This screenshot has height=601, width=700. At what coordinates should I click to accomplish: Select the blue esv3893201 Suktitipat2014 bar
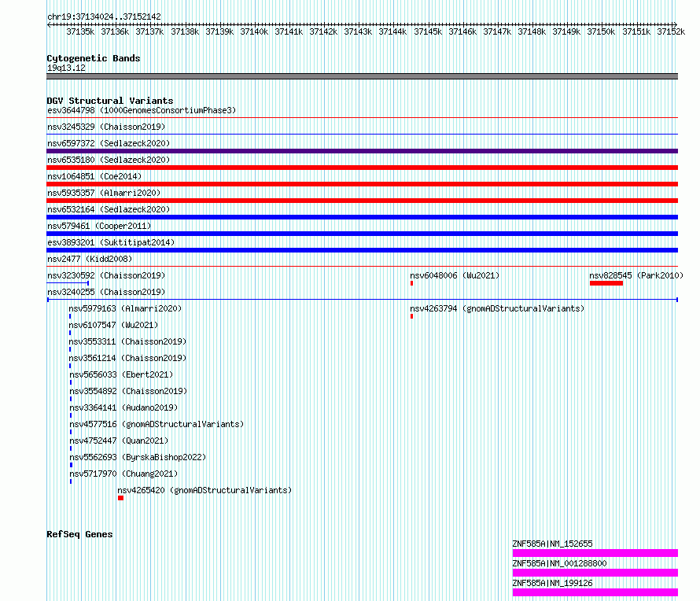362,250
